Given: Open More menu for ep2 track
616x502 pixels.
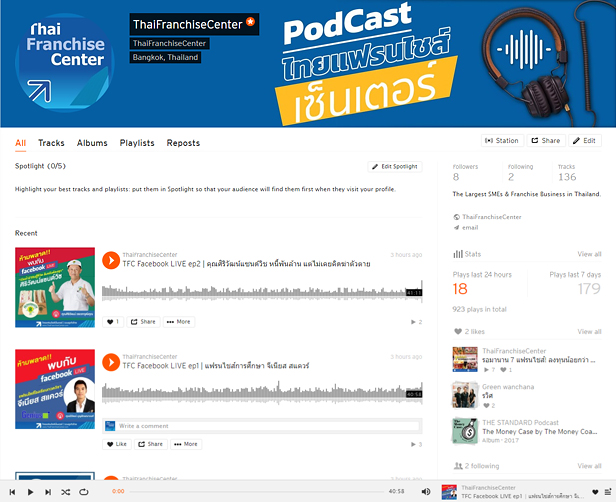Looking at the screenshot, I should [x=178, y=322].
